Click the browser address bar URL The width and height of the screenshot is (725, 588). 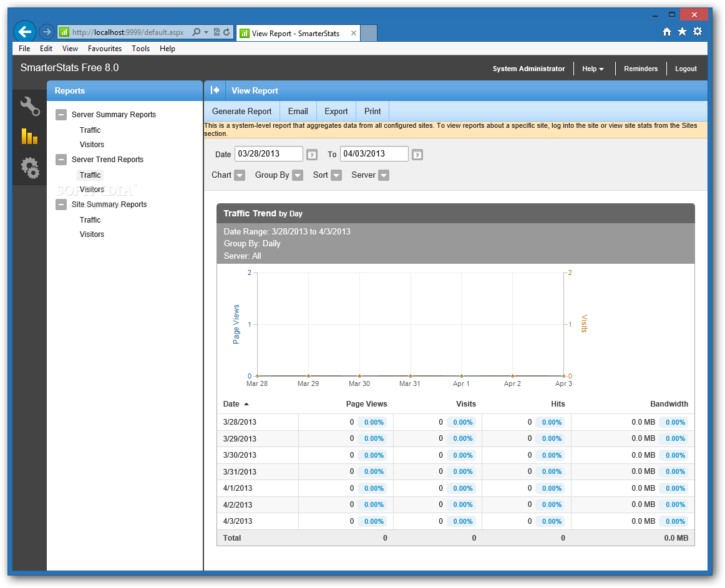point(128,32)
